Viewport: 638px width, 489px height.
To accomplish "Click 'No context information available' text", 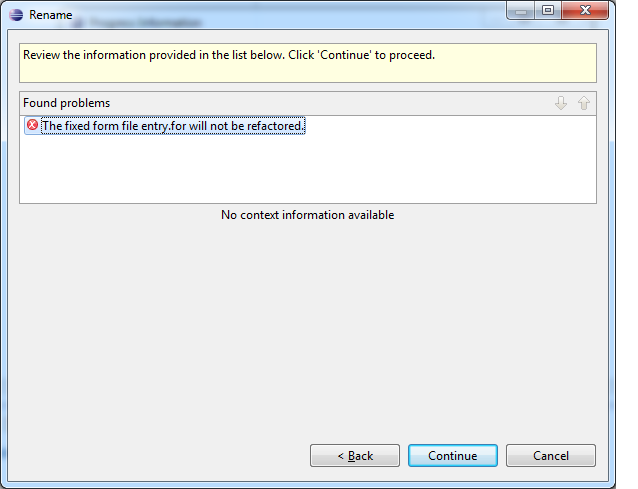I will 307,215.
